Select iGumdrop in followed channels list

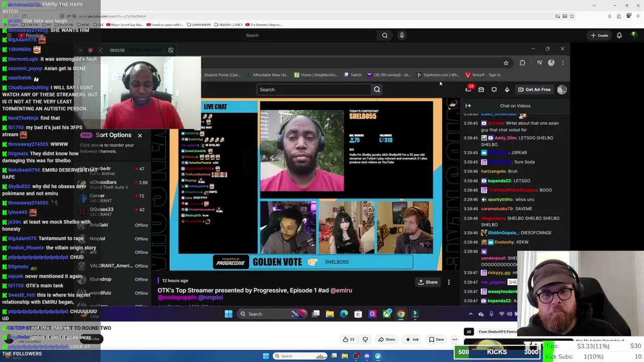pos(114,280)
